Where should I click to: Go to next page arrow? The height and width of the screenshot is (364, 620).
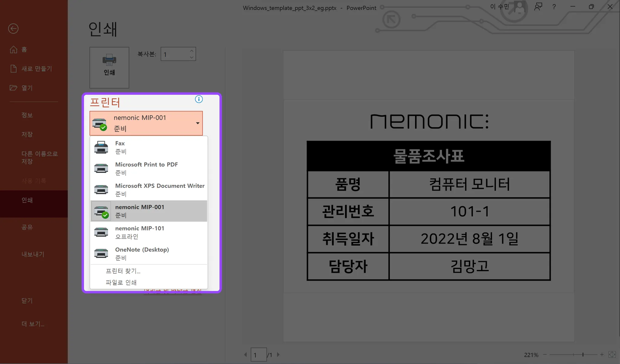[278, 355]
